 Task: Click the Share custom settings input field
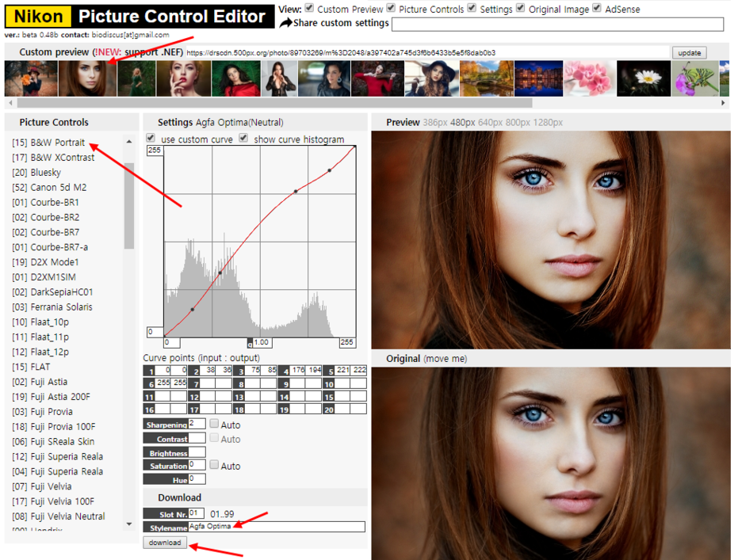click(x=557, y=25)
